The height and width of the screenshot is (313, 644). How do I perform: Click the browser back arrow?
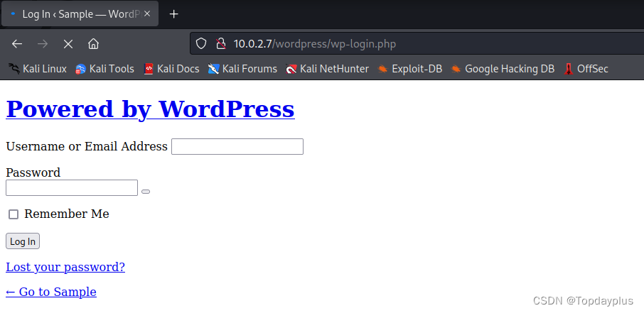tap(17, 44)
